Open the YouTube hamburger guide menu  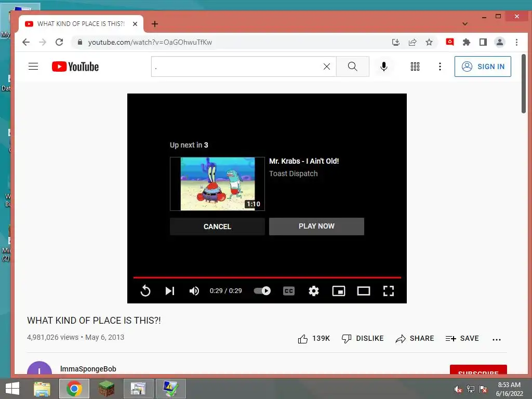(x=33, y=66)
